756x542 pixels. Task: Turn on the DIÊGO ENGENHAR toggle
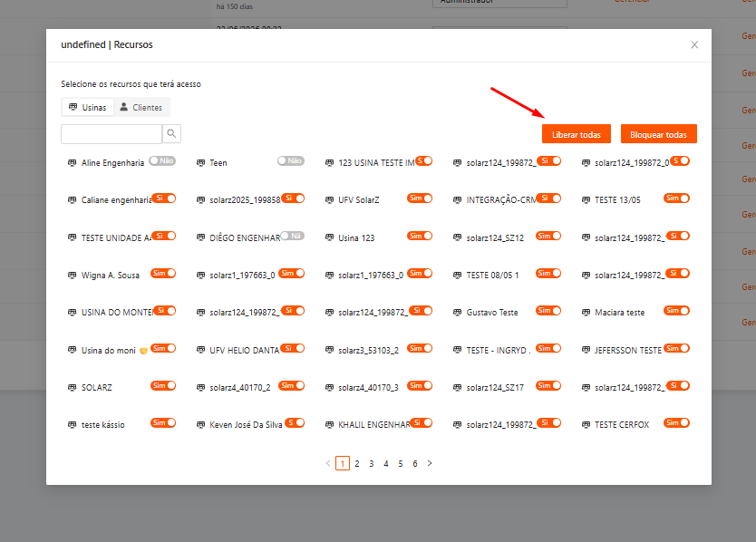(292, 236)
